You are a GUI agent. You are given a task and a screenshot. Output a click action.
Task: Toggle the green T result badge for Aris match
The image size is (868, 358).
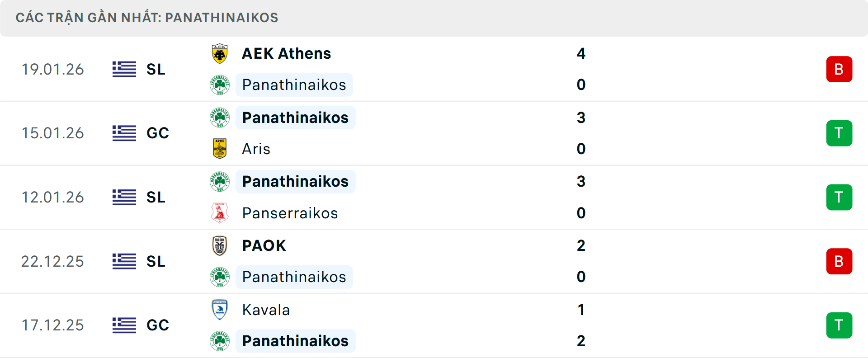coord(840,133)
